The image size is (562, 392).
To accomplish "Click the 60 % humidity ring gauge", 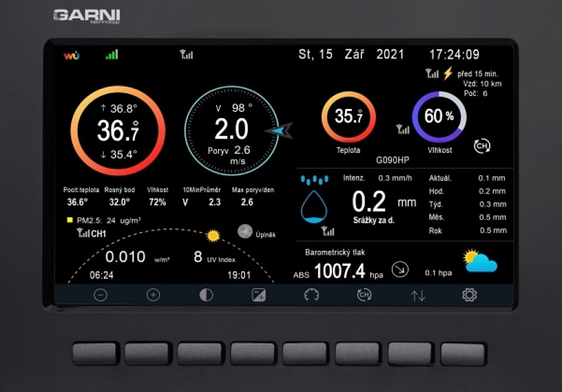I will (x=439, y=117).
